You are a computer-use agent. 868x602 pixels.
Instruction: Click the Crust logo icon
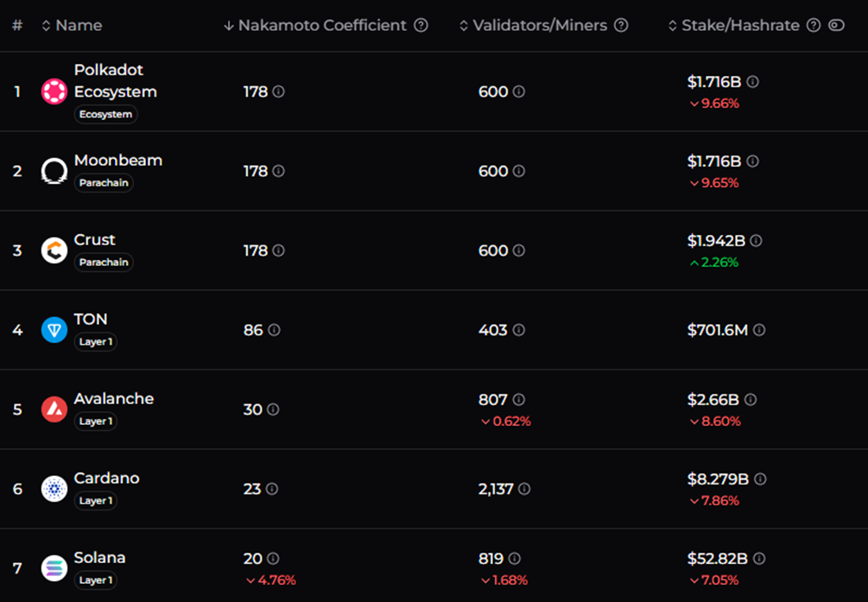coord(54,250)
